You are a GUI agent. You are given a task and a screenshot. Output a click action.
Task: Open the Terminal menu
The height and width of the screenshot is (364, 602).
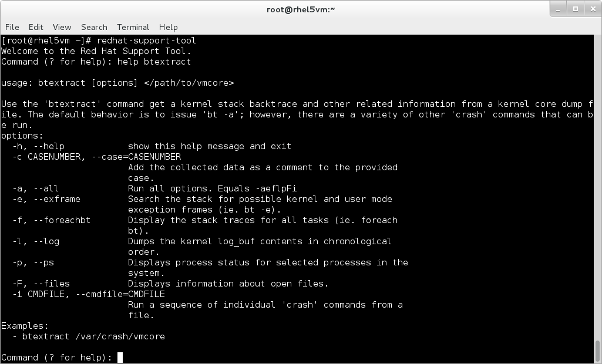133,27
